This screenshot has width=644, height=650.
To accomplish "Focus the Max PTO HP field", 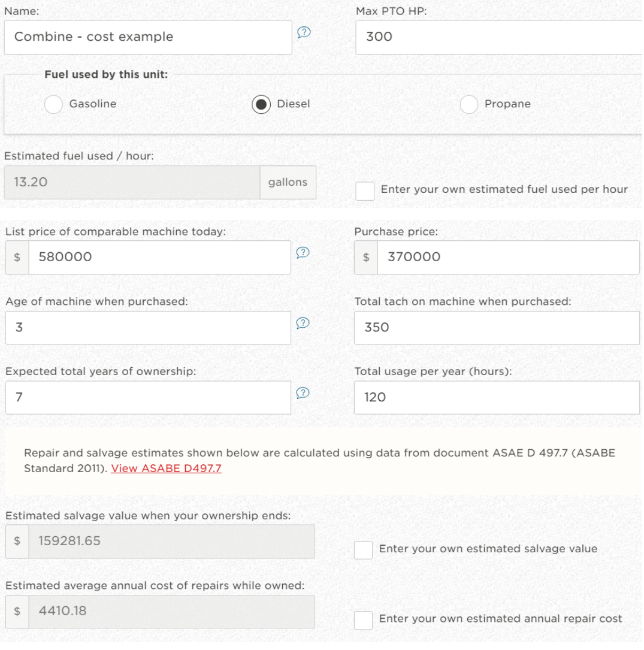I will 498,37.
